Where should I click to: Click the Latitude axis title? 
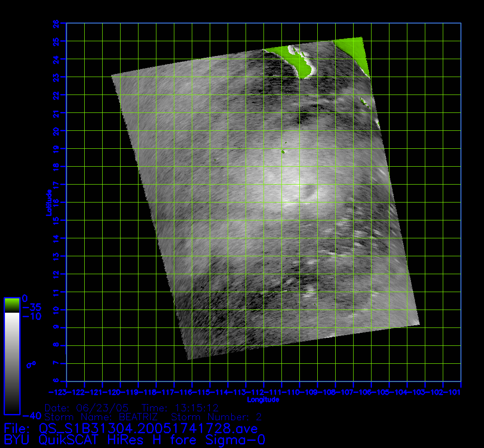[x=48, y=202]
